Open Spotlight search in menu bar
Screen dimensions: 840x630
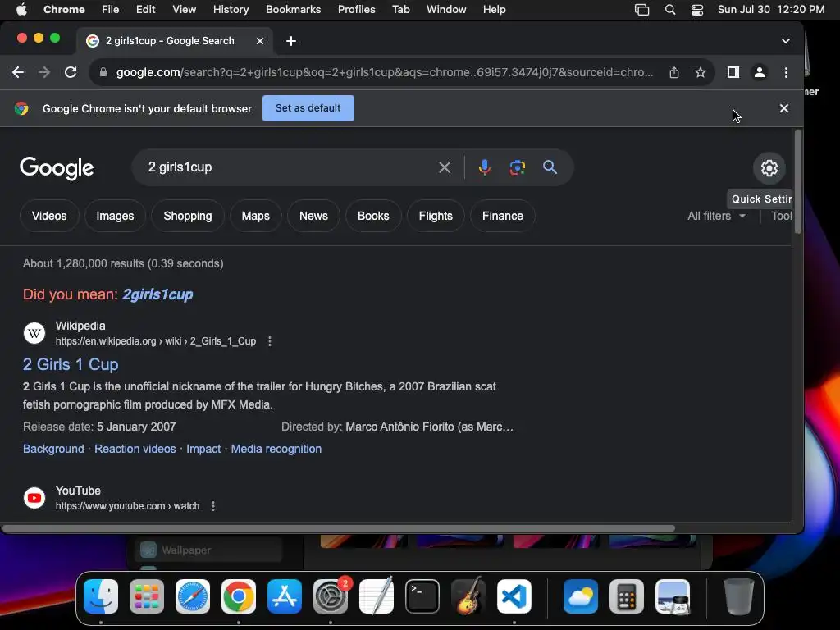coord(669,10)
